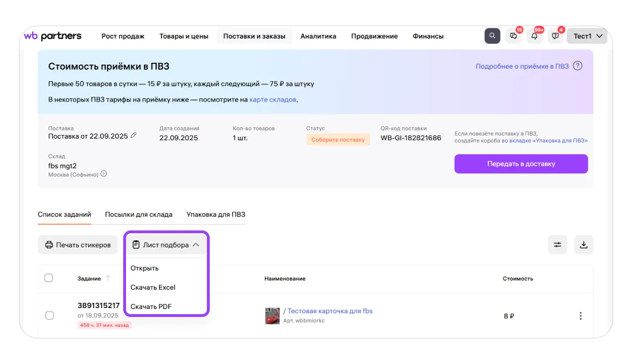
Task: Check the box for task 3891315217
Action: point(49,316)
